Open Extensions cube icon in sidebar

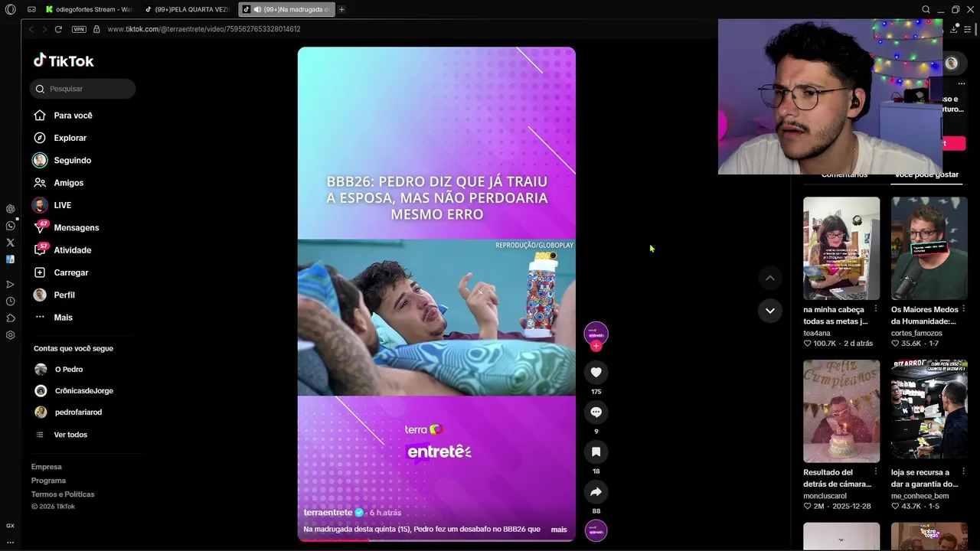coord(10,318)
